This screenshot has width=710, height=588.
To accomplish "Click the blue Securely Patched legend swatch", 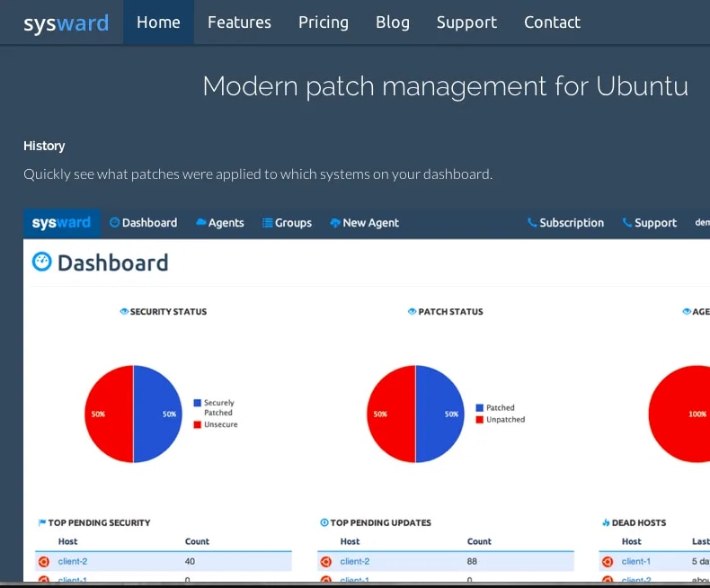I will (x=198, y=403).
